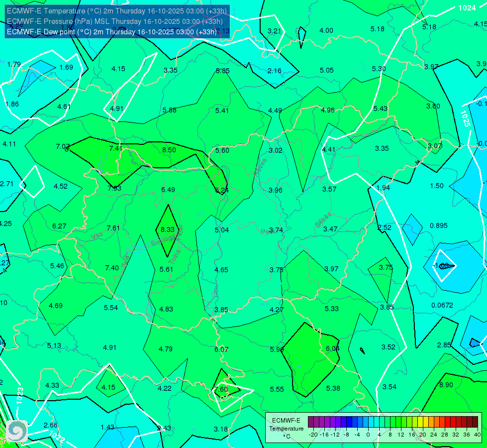Click the 1022 isobar label
The height and width of the screenshot is (448, 487).
pos(57,437)
